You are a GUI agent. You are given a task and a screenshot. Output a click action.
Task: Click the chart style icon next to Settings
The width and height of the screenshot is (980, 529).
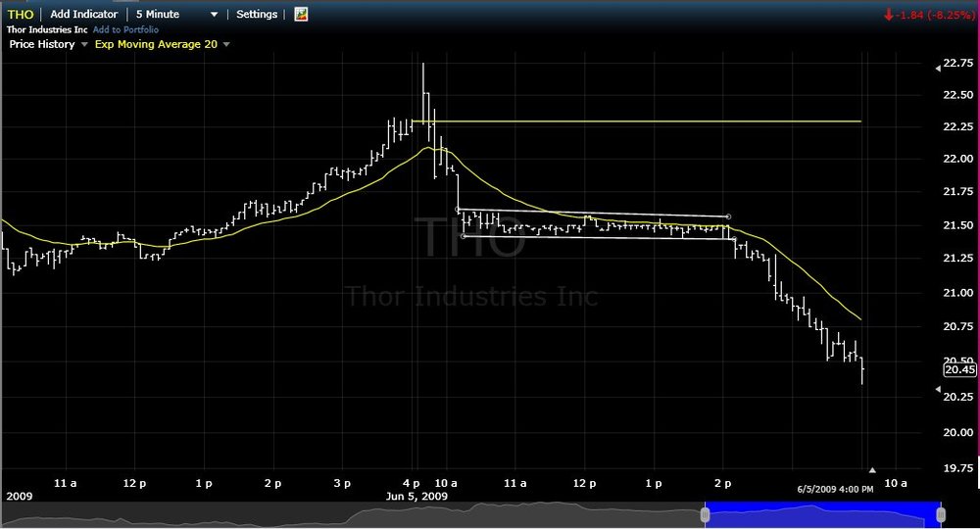click(301, 15)
